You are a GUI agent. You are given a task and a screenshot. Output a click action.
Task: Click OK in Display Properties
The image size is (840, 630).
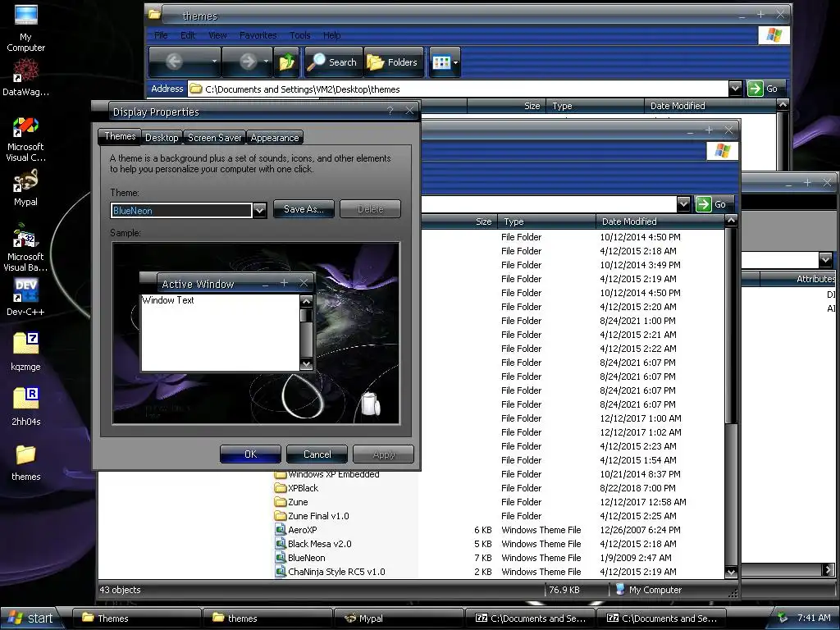point(250,454)
